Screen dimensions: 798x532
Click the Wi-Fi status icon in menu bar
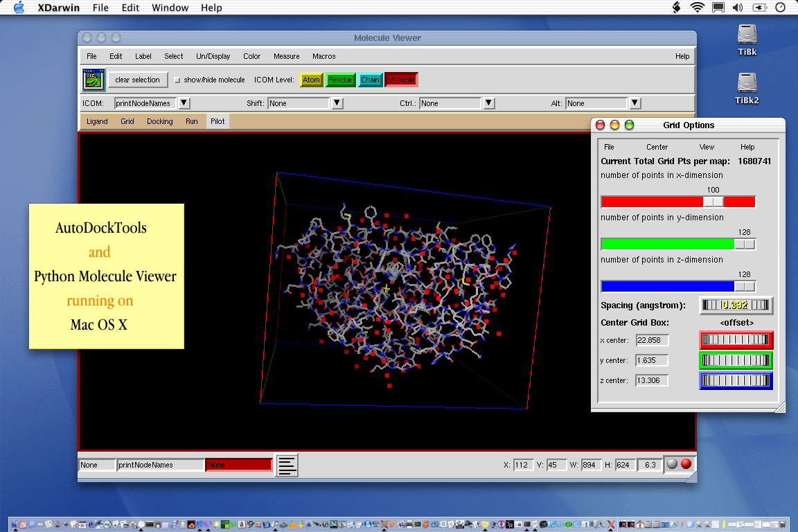(x=697, y=8)
